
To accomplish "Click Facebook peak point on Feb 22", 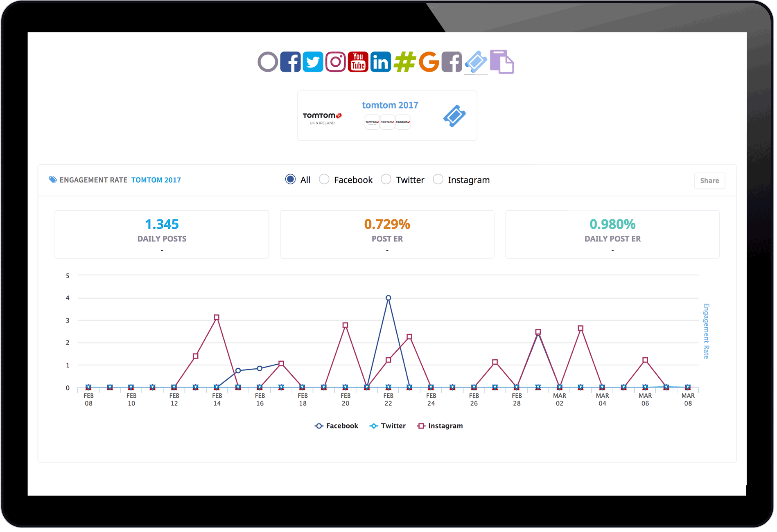I will (x=388, y=298).
